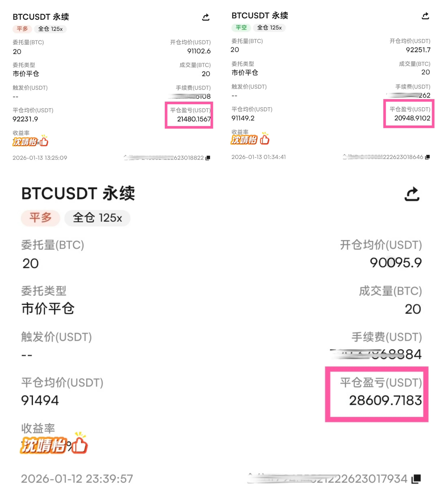The height and width of the screenshot is (504, 443).
Task: Click opening average price 90095.9
Action: coord(396,263)
